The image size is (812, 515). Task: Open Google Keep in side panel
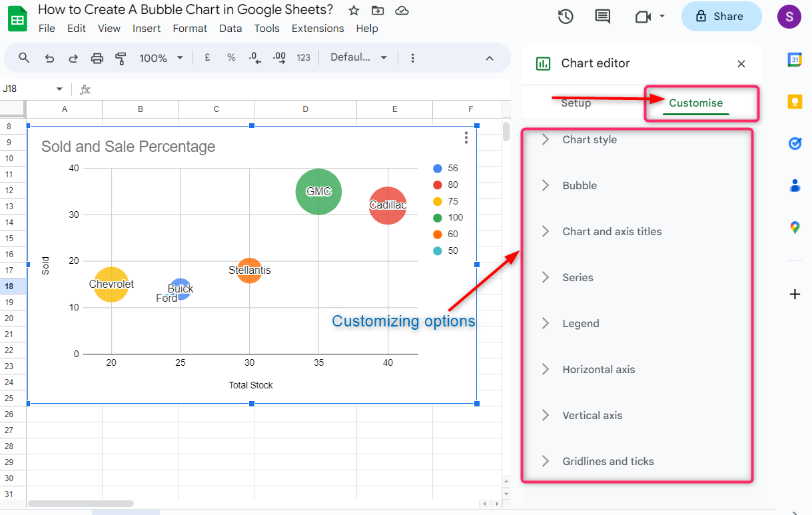tap(795, 101)
